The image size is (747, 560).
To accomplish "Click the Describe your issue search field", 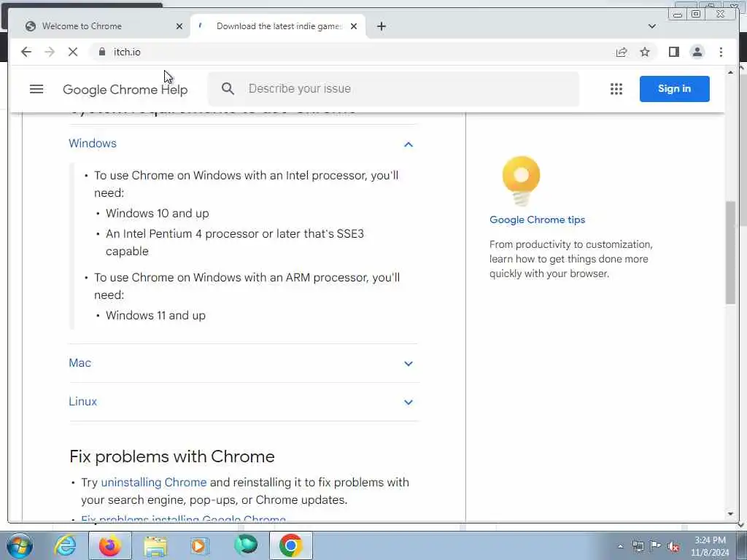I will [x=393, y=88].
